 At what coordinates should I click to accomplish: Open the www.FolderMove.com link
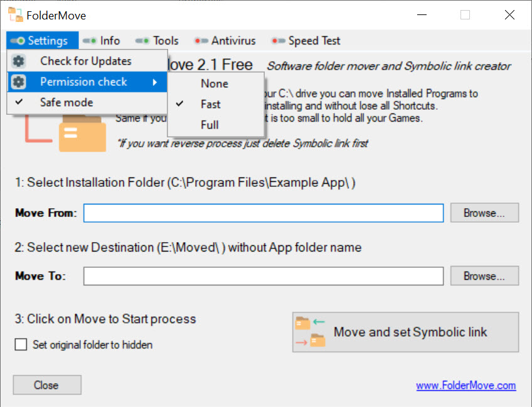[466, 386]
